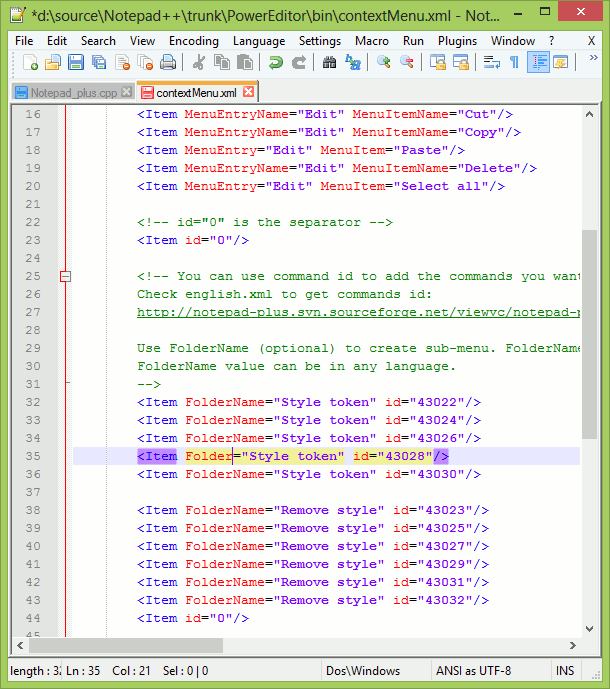Screen dimensions: 610x689
Task: Click the Save file toolbar icon
Action: (x=76, y=62)
